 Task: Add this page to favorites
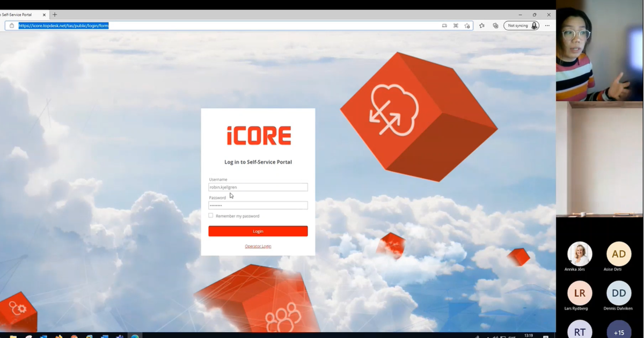[467, 25]
